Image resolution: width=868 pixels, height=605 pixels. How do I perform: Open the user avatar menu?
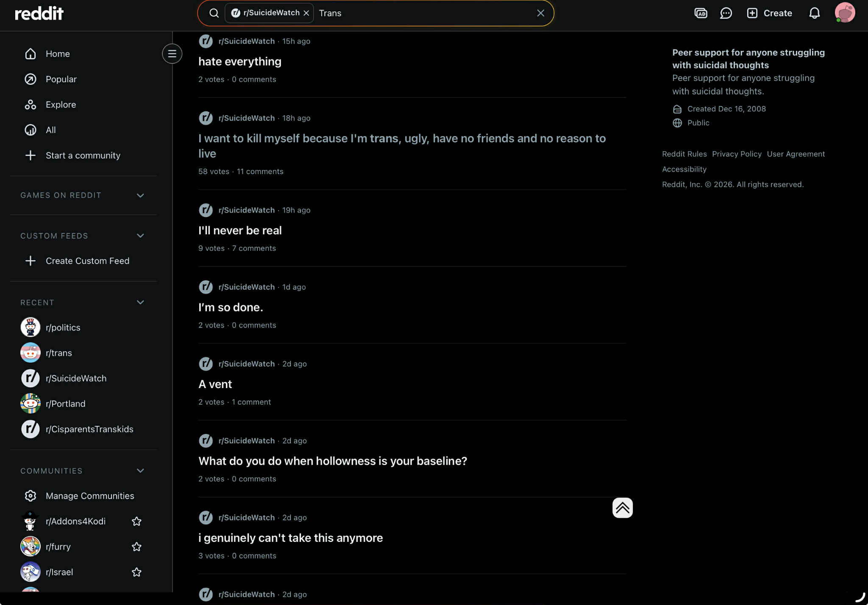coord(844,13)
